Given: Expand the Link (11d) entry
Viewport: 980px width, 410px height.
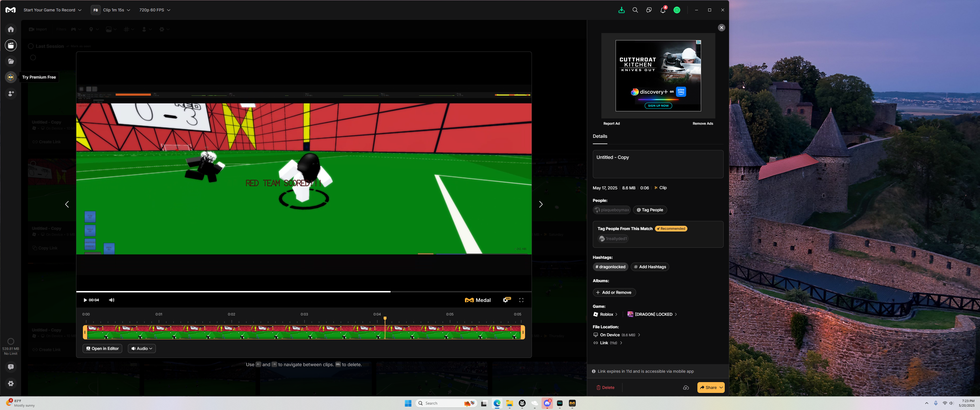Looking at the screenshot, I should tap(608, 343).
